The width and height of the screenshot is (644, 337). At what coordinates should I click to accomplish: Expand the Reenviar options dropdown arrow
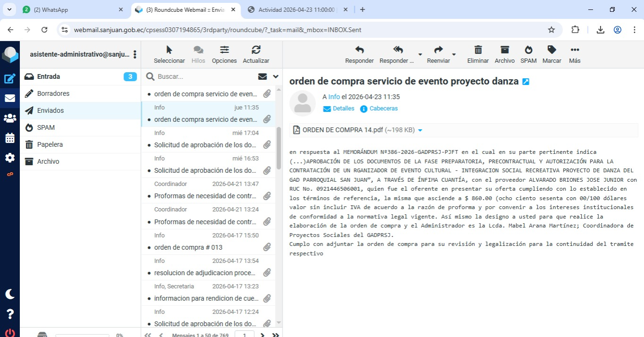point(454,54)
